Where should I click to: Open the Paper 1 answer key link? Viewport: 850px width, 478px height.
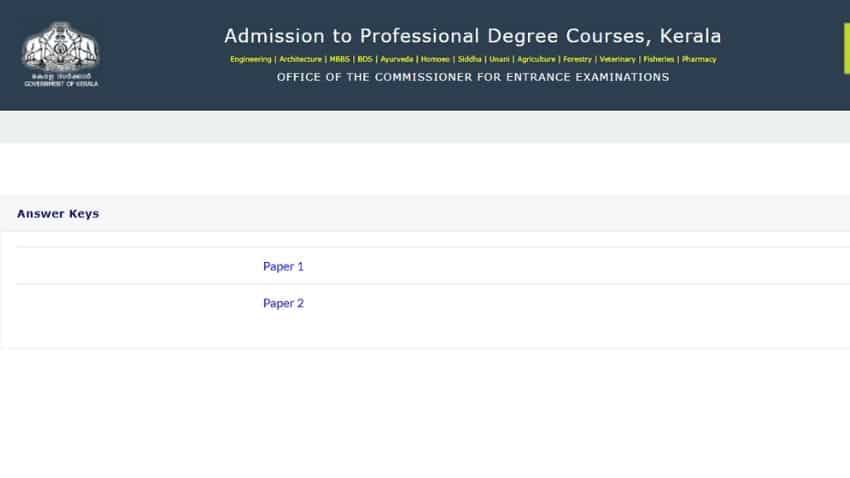pos(283,267)
